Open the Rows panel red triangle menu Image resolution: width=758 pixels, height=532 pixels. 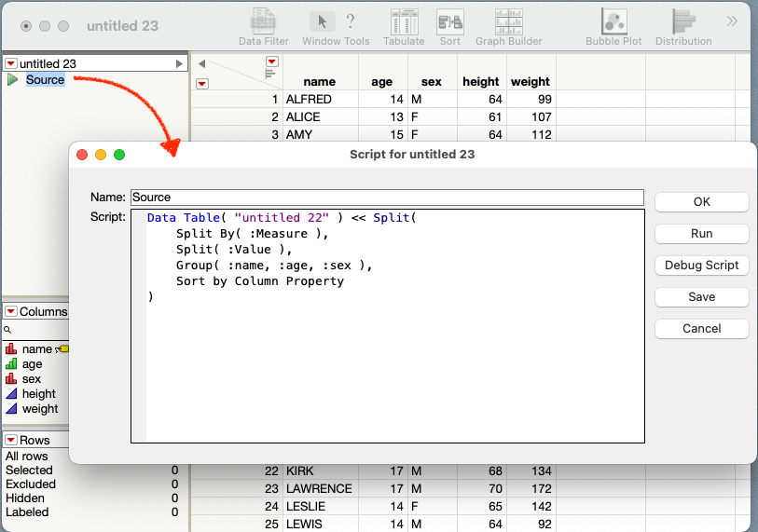click(x=10, y=440)
